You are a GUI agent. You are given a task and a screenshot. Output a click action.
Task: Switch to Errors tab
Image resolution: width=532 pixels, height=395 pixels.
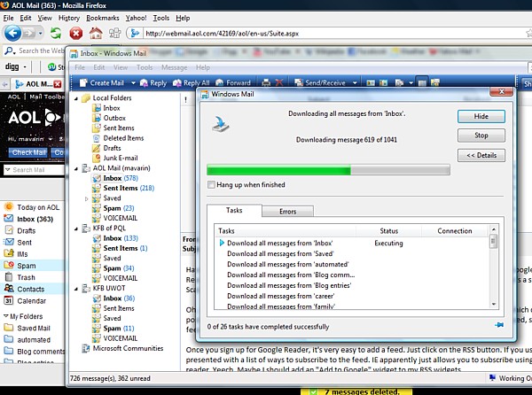287,212
